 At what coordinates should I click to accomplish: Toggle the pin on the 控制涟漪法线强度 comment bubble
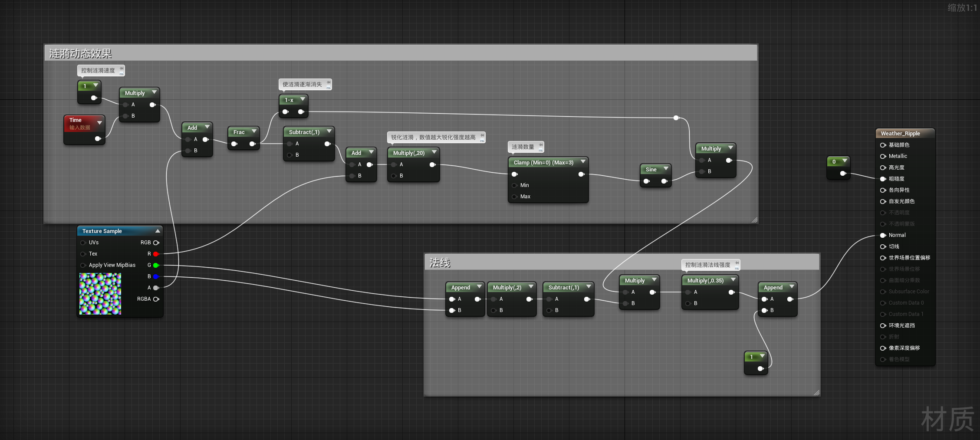(737, 263)
